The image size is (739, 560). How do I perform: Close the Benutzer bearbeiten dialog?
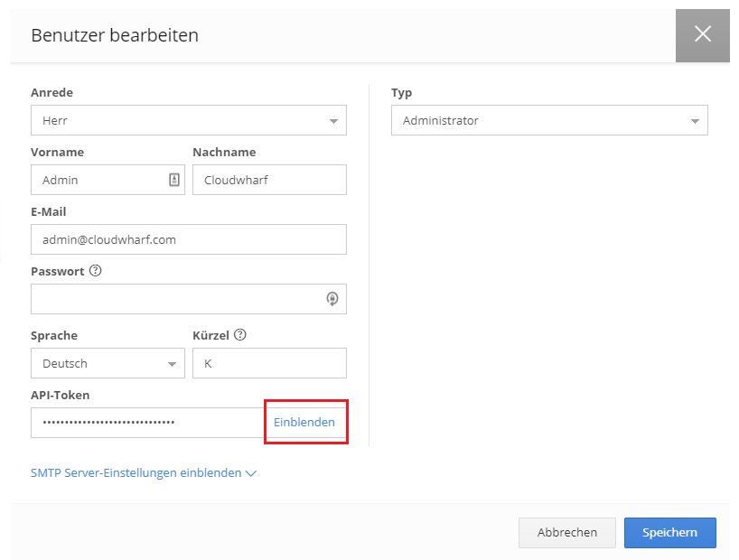point(702,35)
